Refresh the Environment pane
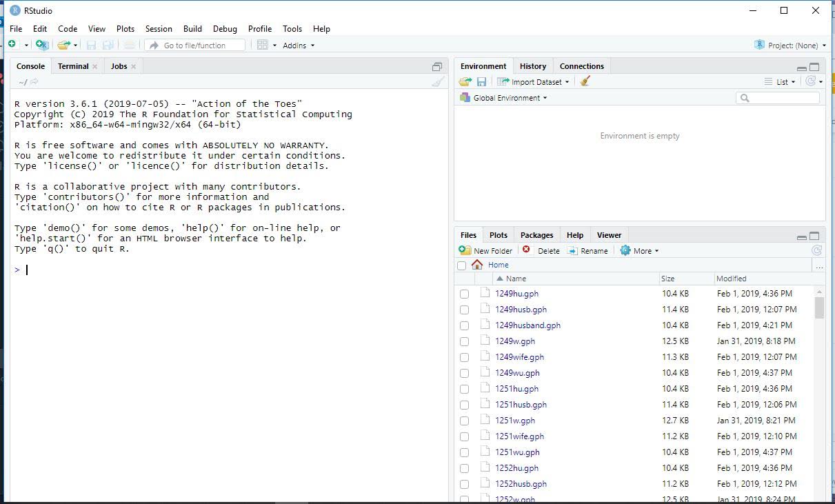The image size is (835, 504). (x=811, y=81)
